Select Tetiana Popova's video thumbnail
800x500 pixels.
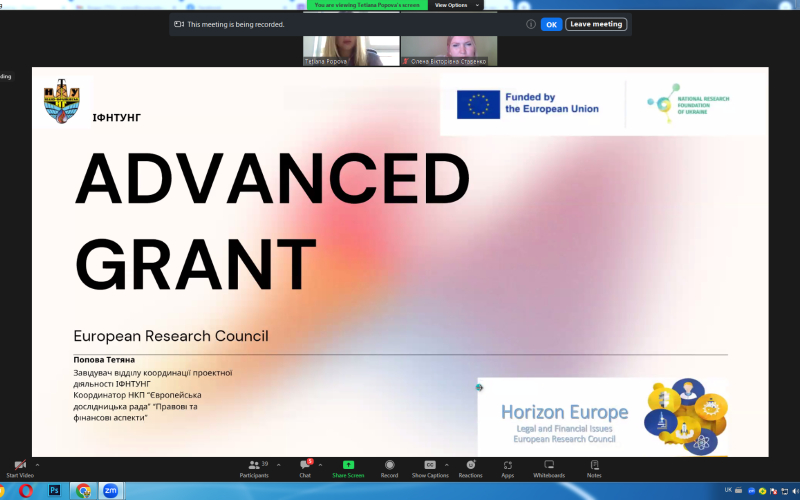(x=351, y=51)
